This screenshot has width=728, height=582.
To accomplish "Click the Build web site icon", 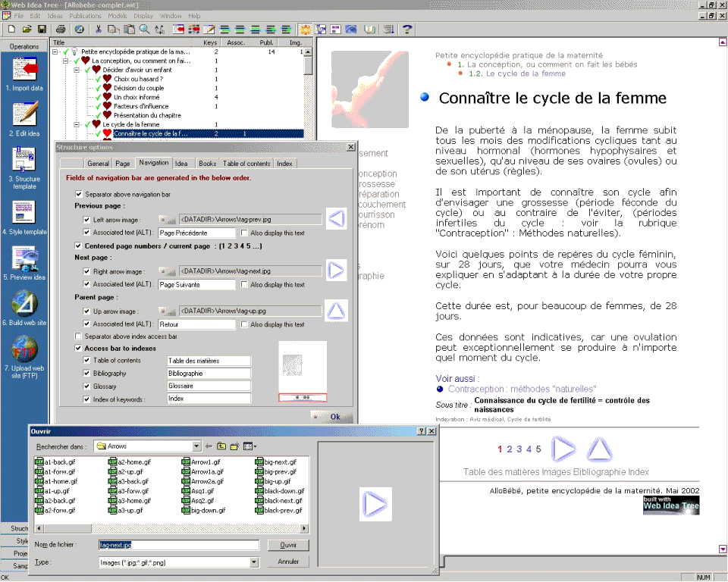I will (24, 304).
